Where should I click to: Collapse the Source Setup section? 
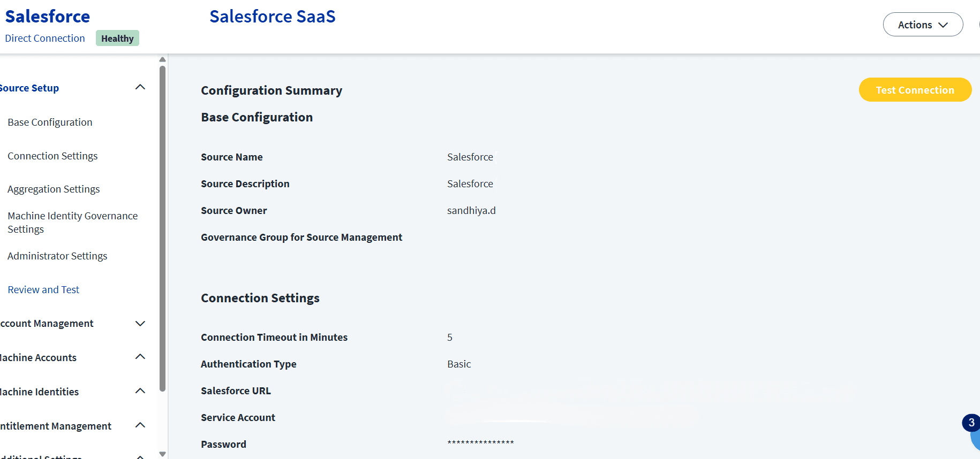[140, 87]
